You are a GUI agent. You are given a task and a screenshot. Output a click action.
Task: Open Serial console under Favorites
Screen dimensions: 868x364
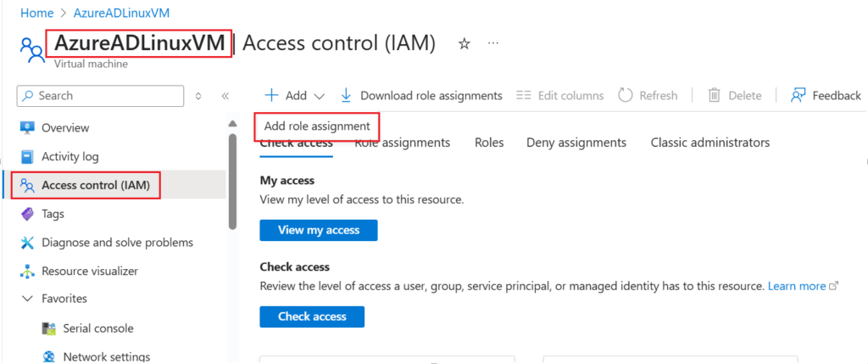pyautogui.click(x=98, y=328)
